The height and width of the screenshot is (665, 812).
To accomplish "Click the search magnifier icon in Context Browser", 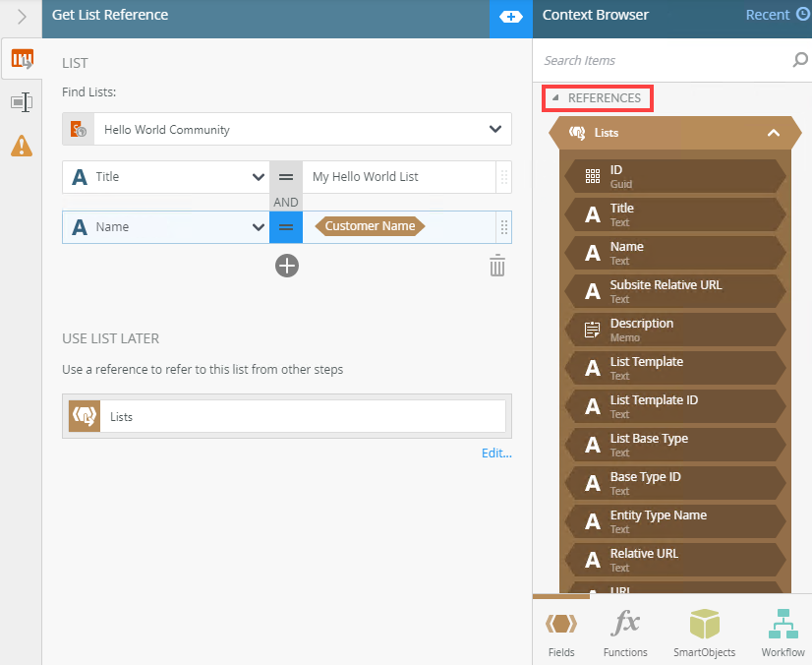I will 800,60.
